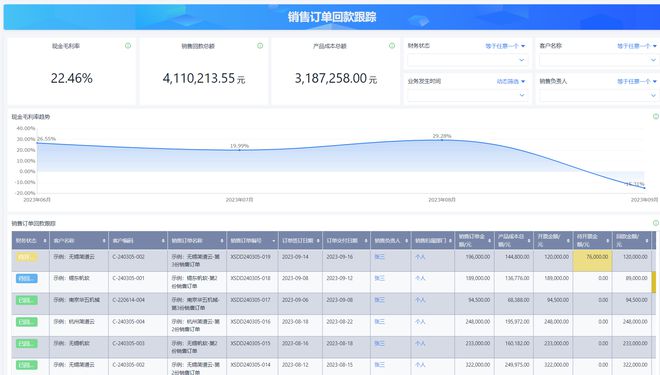Click the table's yellow vertical scrollbar thumb

(x=654, y=282)
